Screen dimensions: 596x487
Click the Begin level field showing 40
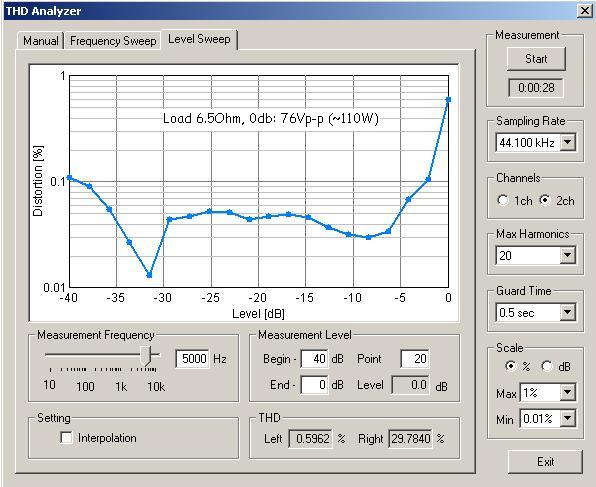[x=314, y=359]
